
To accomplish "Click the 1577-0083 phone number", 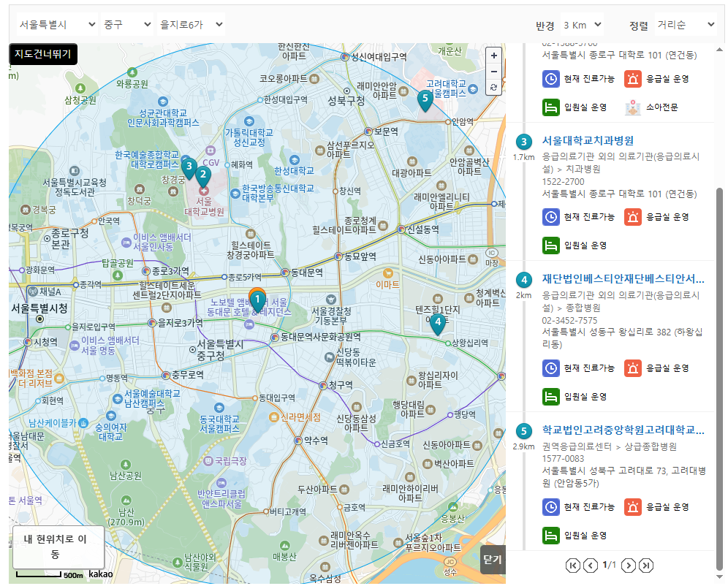I will 563,458.
